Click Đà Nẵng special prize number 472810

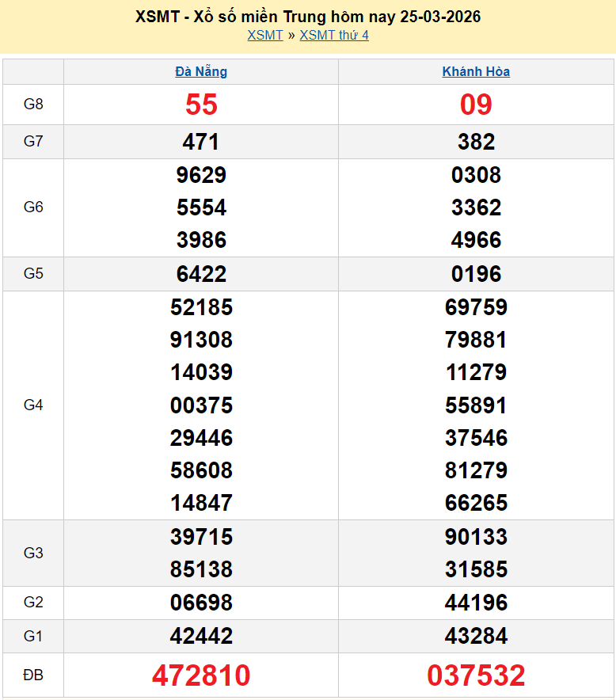point(201,675)
